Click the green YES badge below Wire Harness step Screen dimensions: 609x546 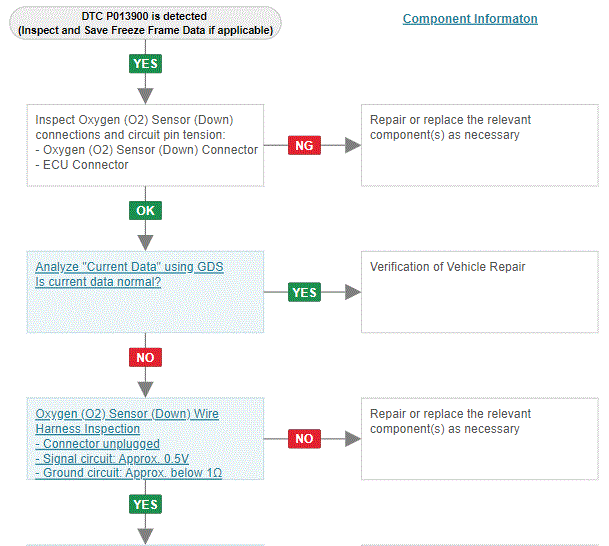pos(145,504)
